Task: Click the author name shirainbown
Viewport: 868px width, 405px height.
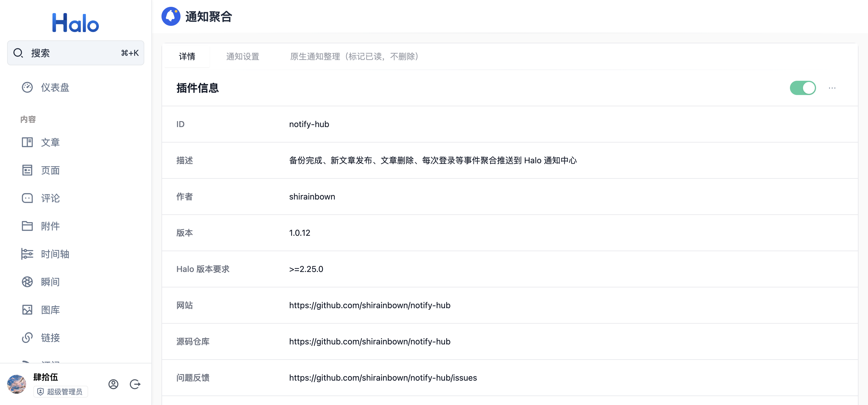Action: coord(312,197)
